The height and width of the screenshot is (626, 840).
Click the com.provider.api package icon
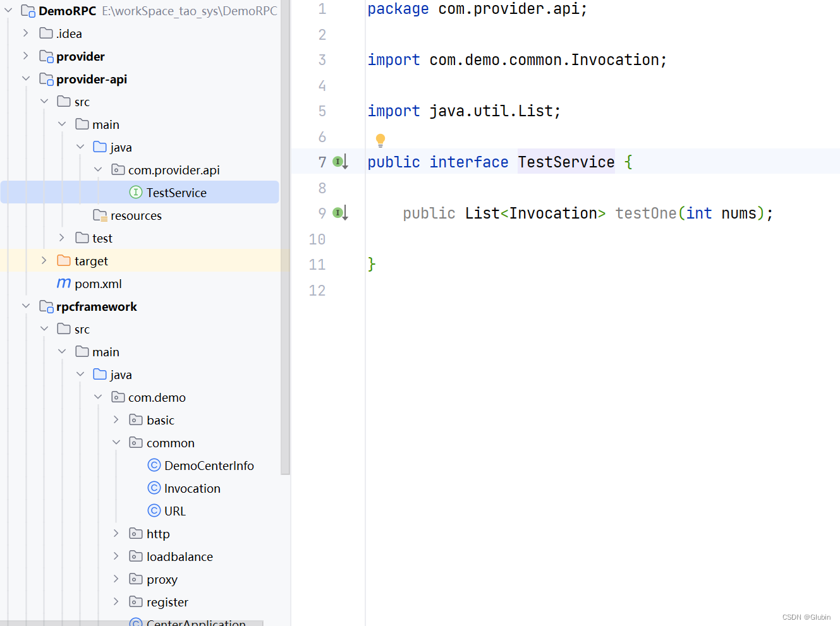[x=118, y=169]
